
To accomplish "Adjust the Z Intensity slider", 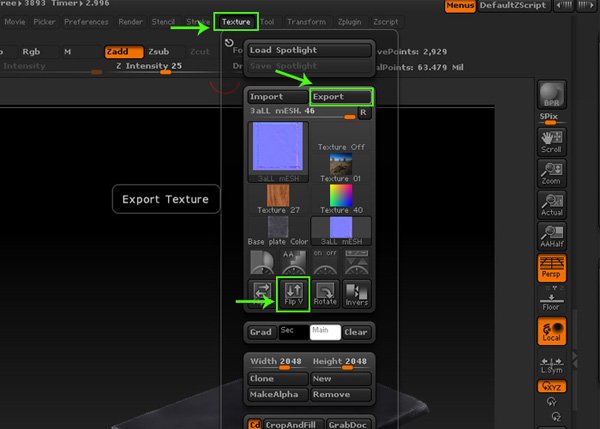I will (166, 68).
